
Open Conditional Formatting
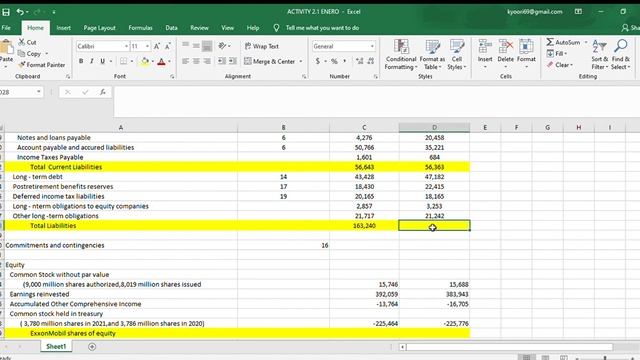[401, 55]
